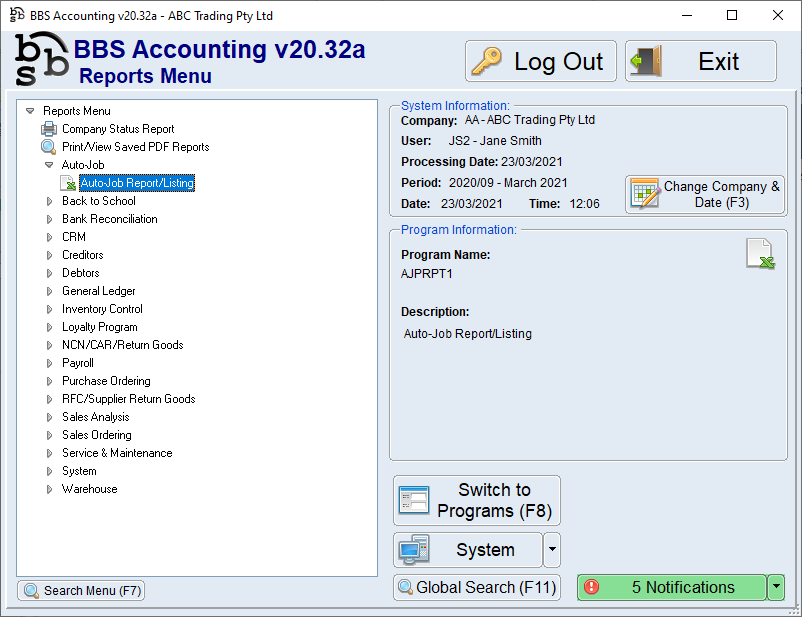Click the door icon on Exit button
The image size is (802, 617).
647,62
